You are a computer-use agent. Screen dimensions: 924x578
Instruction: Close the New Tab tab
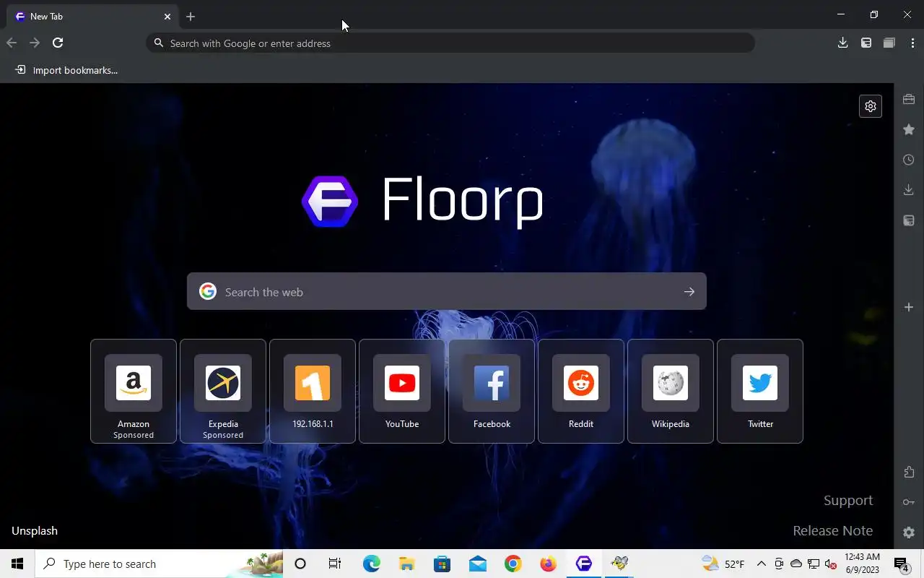coord(167,16)
